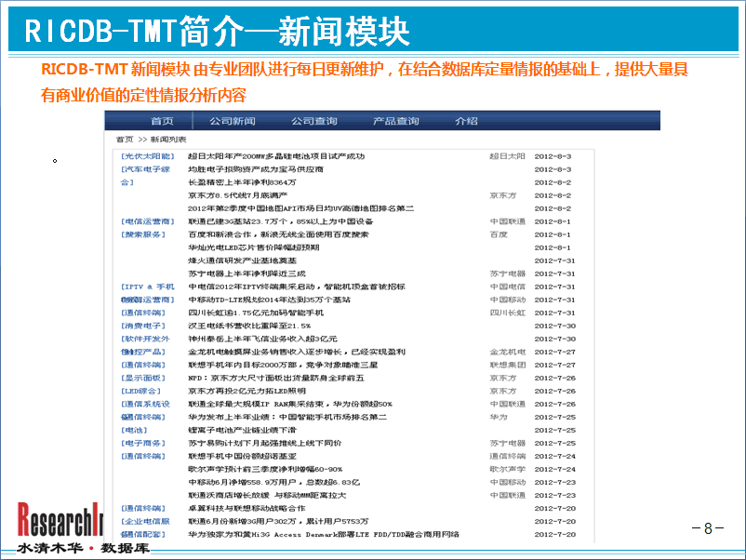746x560 pixels.
Task: Open news 汉王电纸书营收比重降至21.5%
Action: pos(249,326)
